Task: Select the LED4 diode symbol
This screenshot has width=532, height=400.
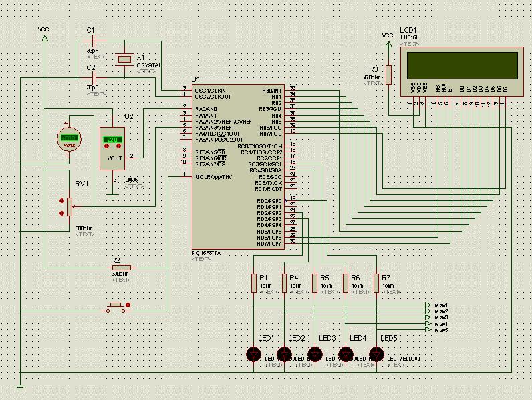Action: pyautogui.click(x=346, y=354)
